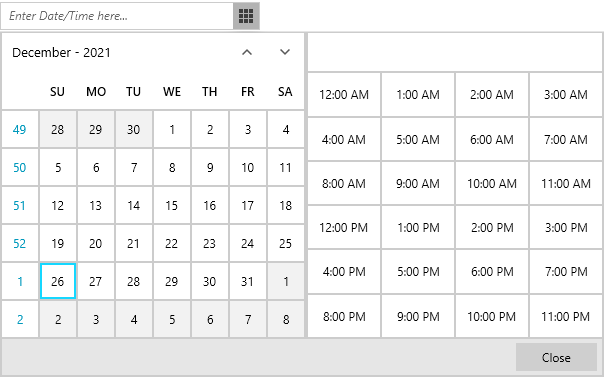Viewport: 608px width, 378px height.
Task: Close the date time picker popup
Action: [x=556, y=357]
